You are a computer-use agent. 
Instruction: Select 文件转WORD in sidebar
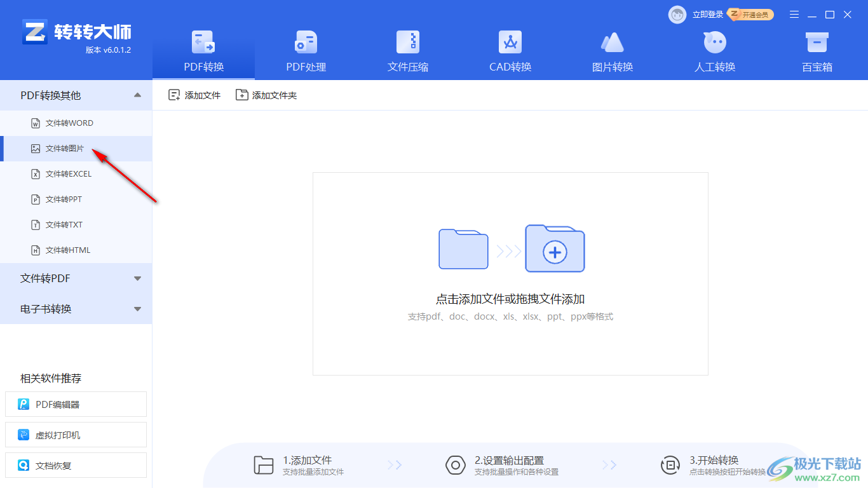click(76, 123)
